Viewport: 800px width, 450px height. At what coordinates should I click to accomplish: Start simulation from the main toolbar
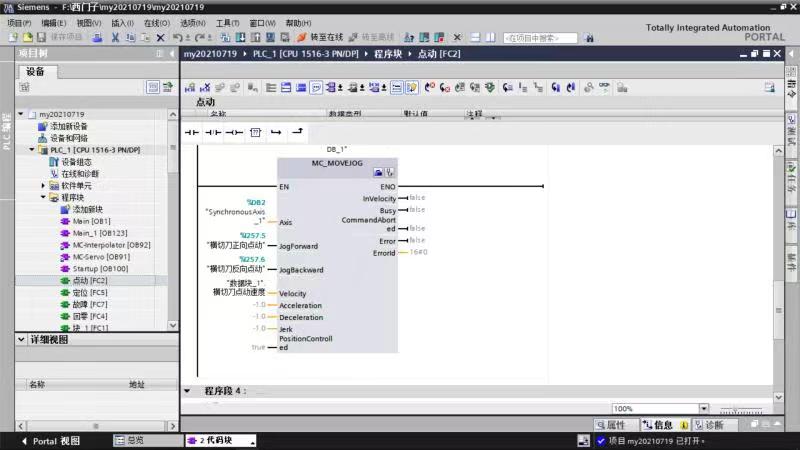[270, 37]
